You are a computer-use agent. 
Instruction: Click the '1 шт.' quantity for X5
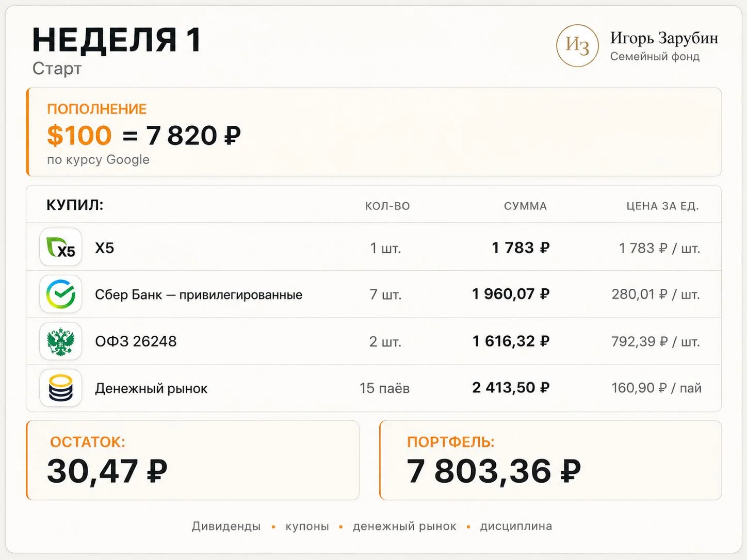(x=385, y=248)
